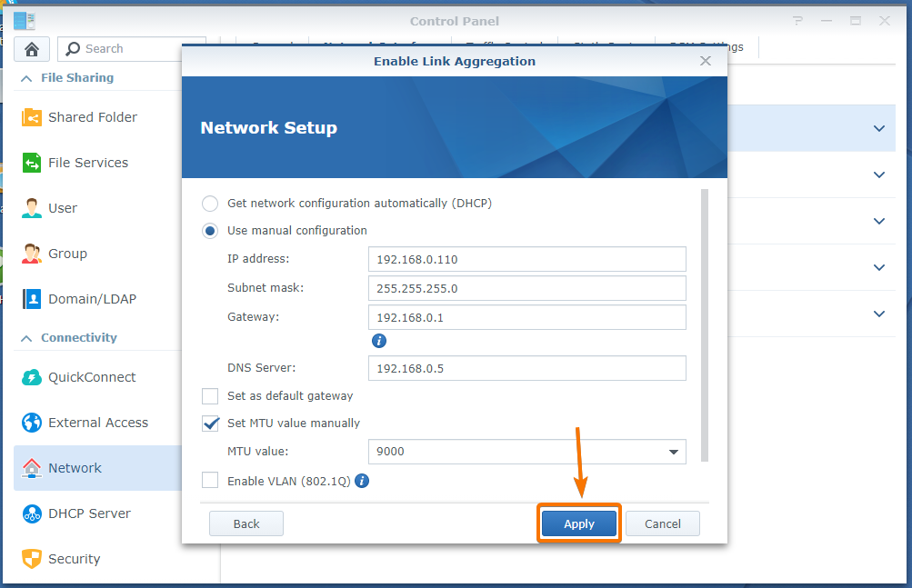Viewport: 912px width, 588px height.
Task: Click Cancel button
Action: point(663,524)
